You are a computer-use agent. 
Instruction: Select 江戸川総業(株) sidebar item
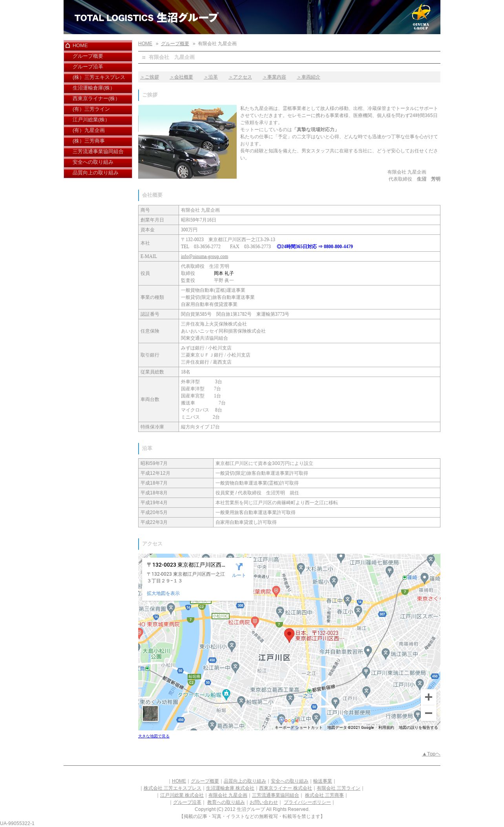pos(98,120)
